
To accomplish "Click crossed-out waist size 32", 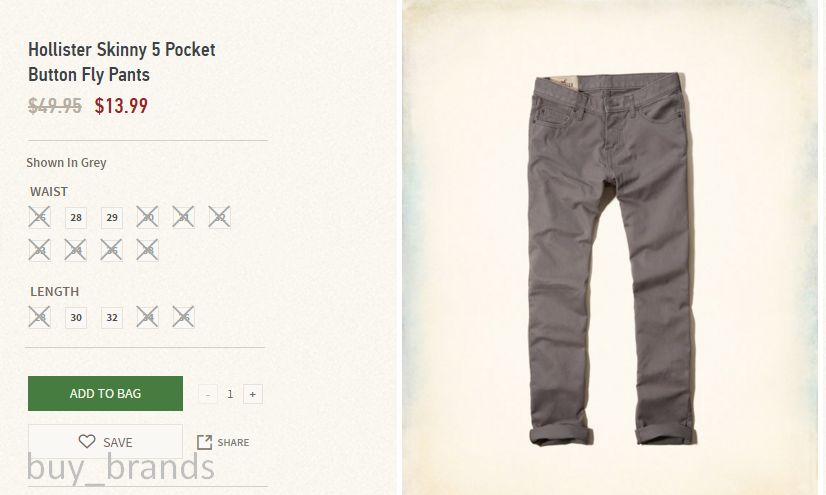I will 219,217.
